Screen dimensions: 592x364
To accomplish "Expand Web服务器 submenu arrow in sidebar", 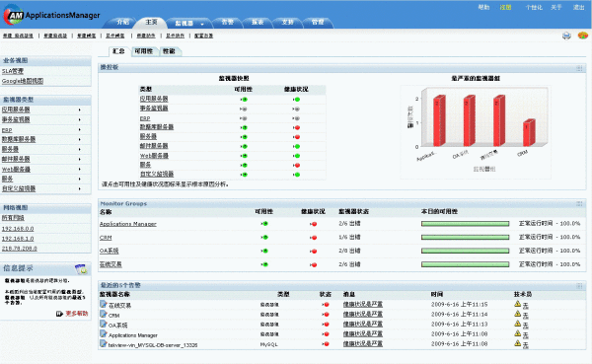I will click(x=80, y=169).
